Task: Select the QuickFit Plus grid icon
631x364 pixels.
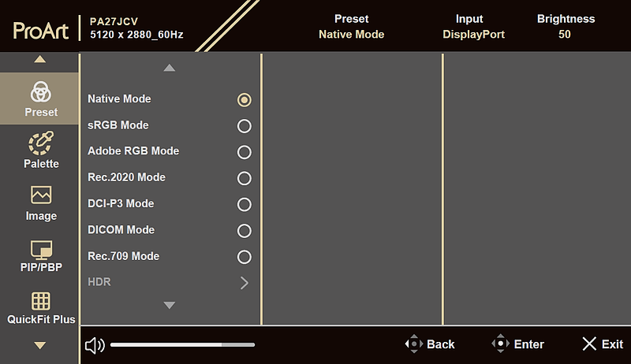Action: point(41,301)
